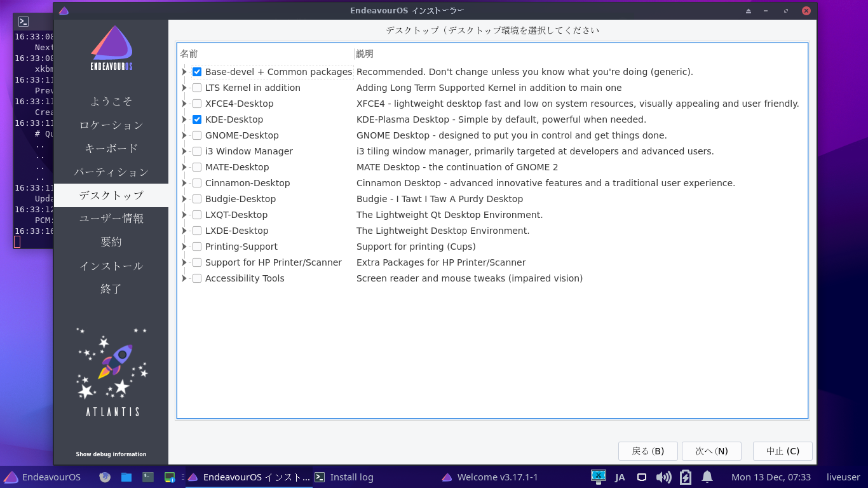Expand the LXQT-Desktop package group
The width and height of the screenshot is (868, 488).
pos(184,215)
